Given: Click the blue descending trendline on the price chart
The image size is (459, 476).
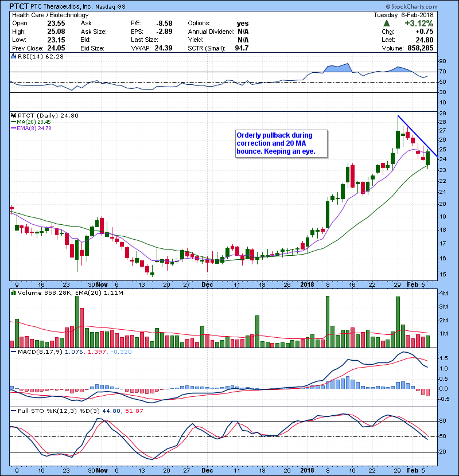Looking at the screenshot, I should pos(418,136).
